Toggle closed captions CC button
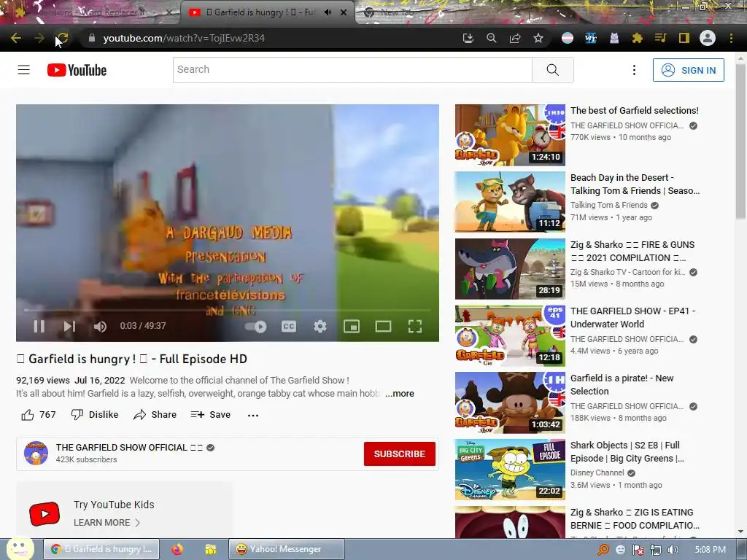 [289, 326]
